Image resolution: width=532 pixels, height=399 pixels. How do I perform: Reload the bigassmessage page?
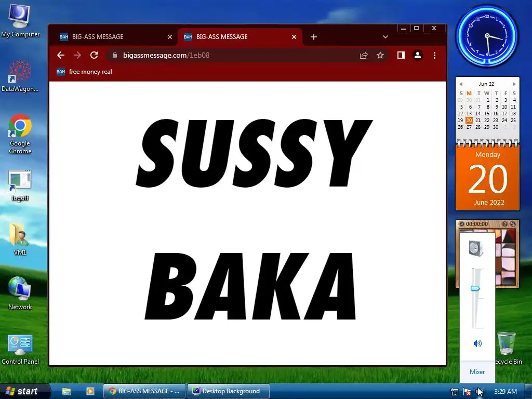94,55
